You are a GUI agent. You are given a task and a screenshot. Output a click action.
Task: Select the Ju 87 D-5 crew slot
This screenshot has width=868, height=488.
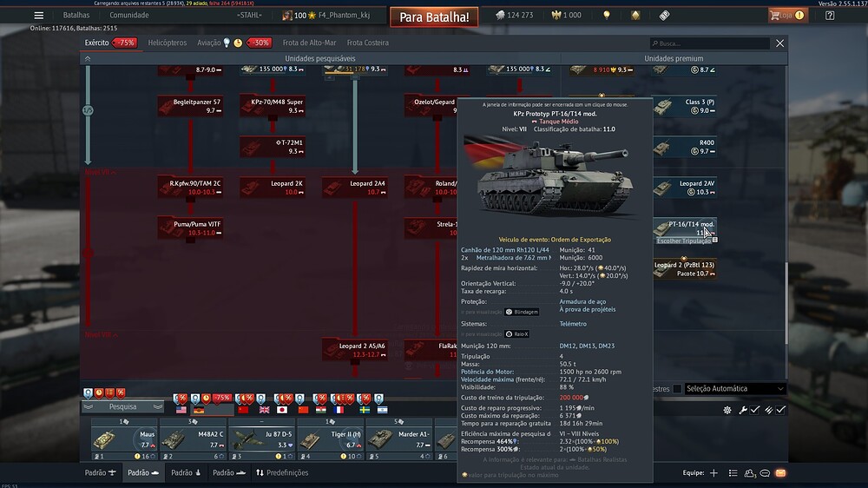click(x=262, y=440)
